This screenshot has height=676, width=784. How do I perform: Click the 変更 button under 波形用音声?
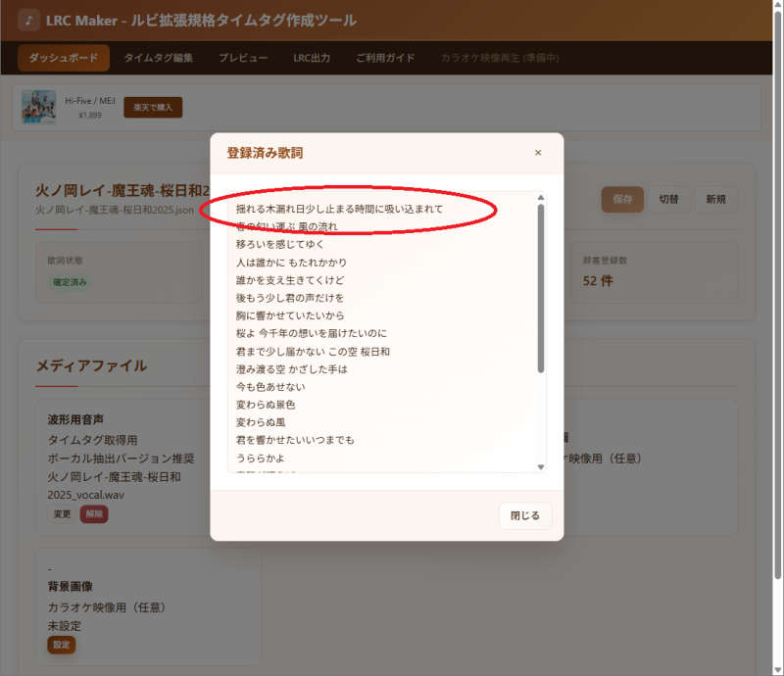coord(61,514)
